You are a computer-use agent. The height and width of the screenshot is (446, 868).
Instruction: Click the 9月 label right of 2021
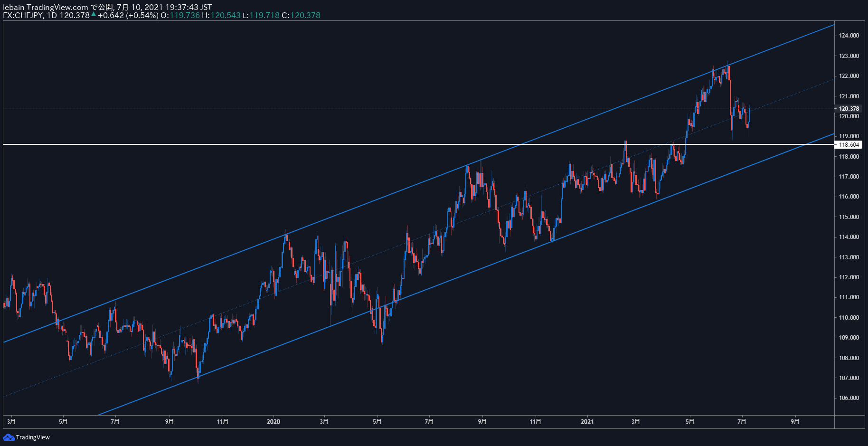(795, 422)
